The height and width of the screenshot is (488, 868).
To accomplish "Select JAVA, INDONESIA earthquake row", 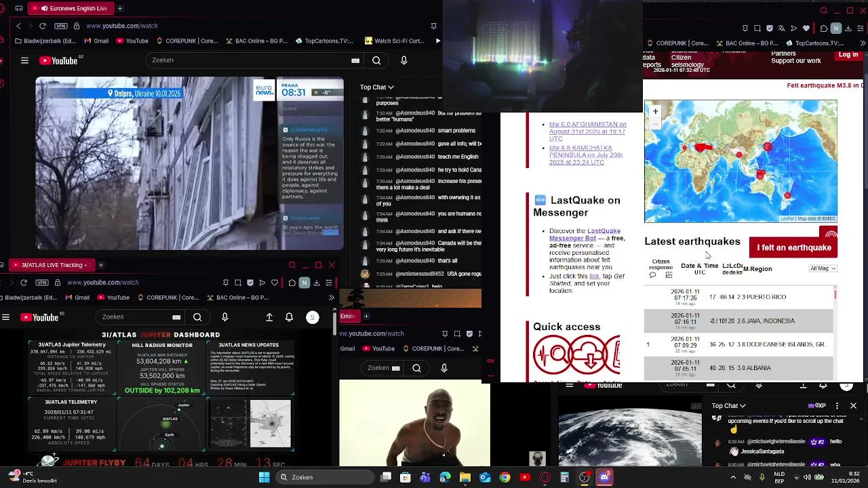I will [738, 321].
